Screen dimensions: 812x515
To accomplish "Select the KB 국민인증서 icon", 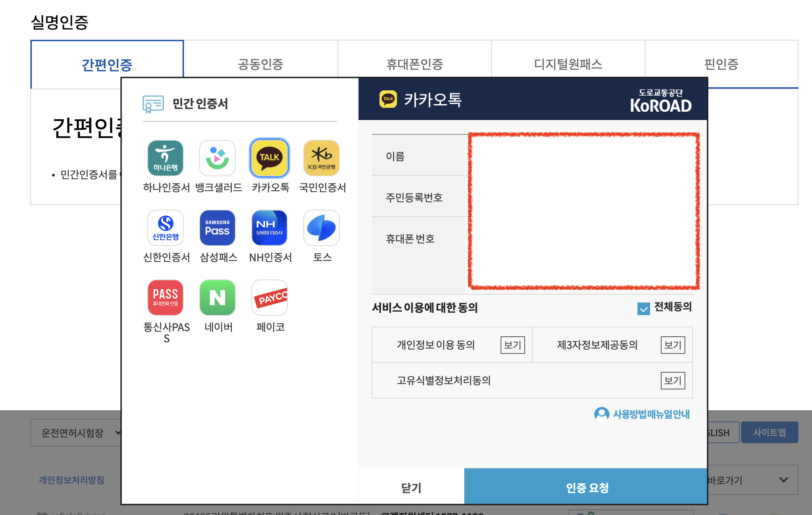I will [x=321, y=158].
